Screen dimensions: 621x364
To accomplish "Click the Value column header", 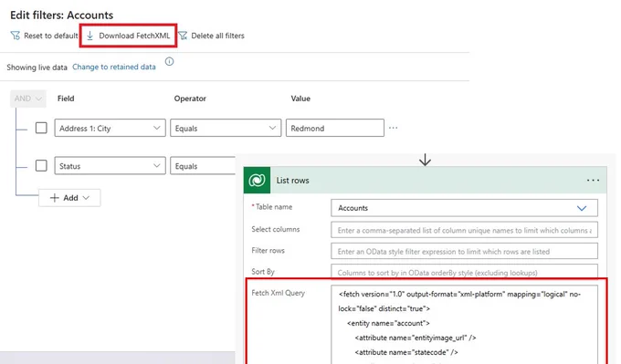I will point(300,99).
